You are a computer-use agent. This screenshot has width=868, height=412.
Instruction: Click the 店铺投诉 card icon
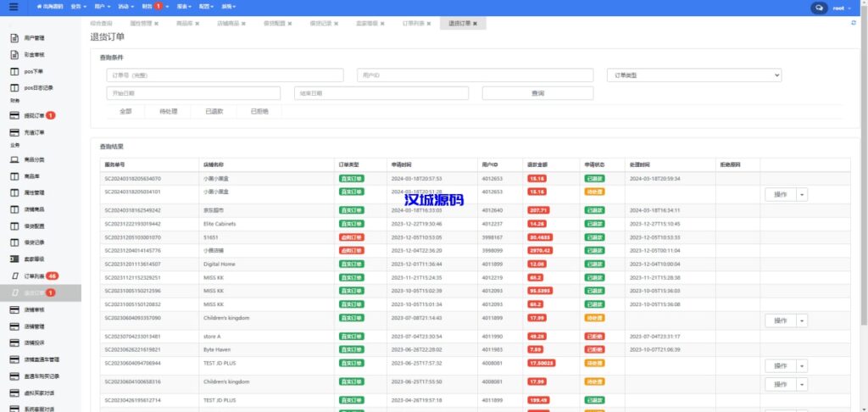click(x=15, y=342)
